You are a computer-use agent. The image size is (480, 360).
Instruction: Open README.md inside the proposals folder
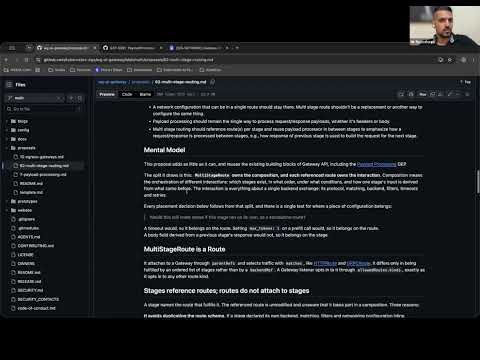tap(31, 184)
